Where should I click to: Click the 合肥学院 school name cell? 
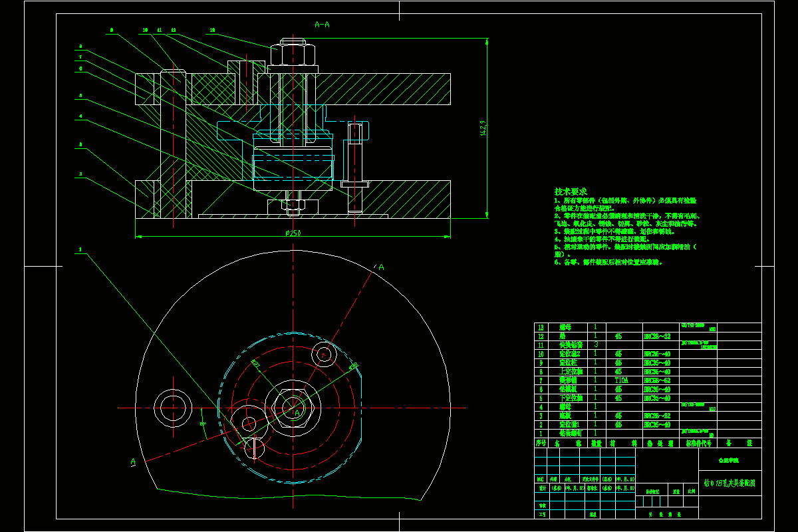pos(730,460)
